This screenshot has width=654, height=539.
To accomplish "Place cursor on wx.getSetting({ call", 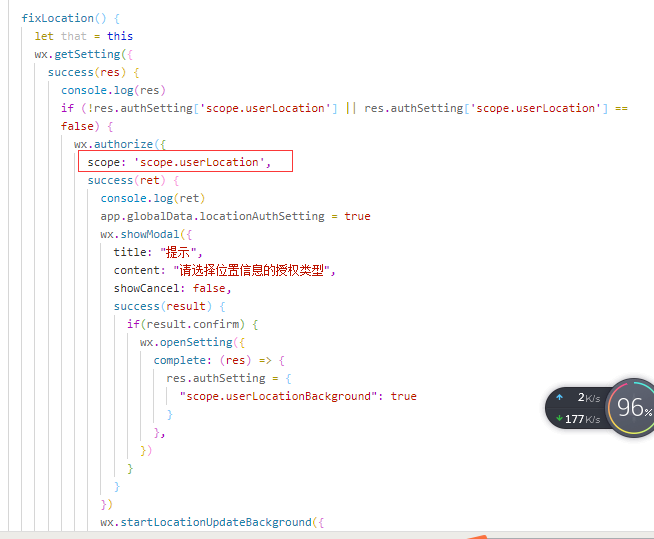I will point(83,54).
